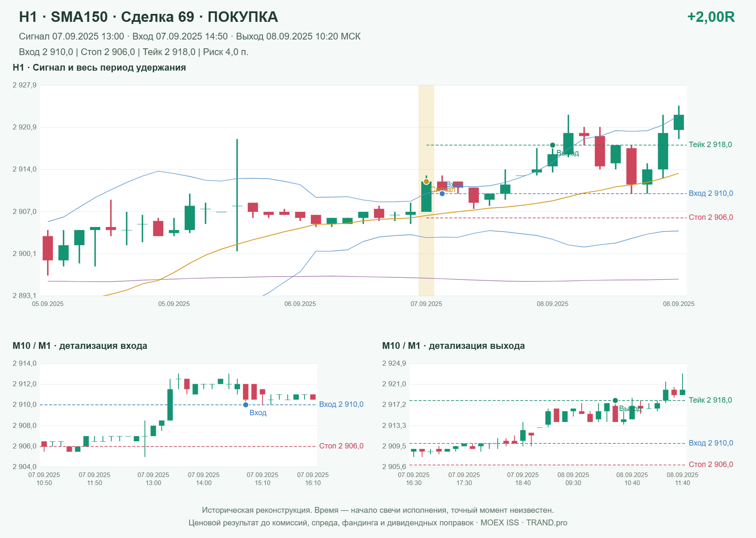Click the y-axis value 2 900,1 on H1 chart
The width and height of the screenshot is (756, 538).
[x=24, y=253]
